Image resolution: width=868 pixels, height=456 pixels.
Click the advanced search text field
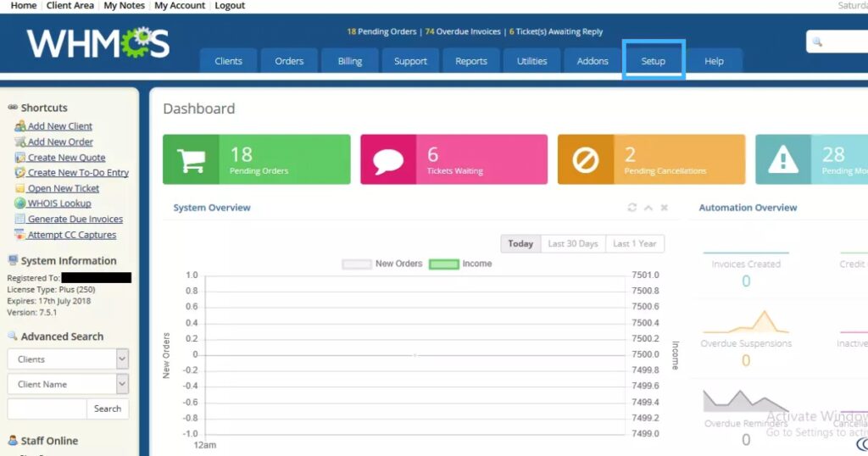click(47, 409)
